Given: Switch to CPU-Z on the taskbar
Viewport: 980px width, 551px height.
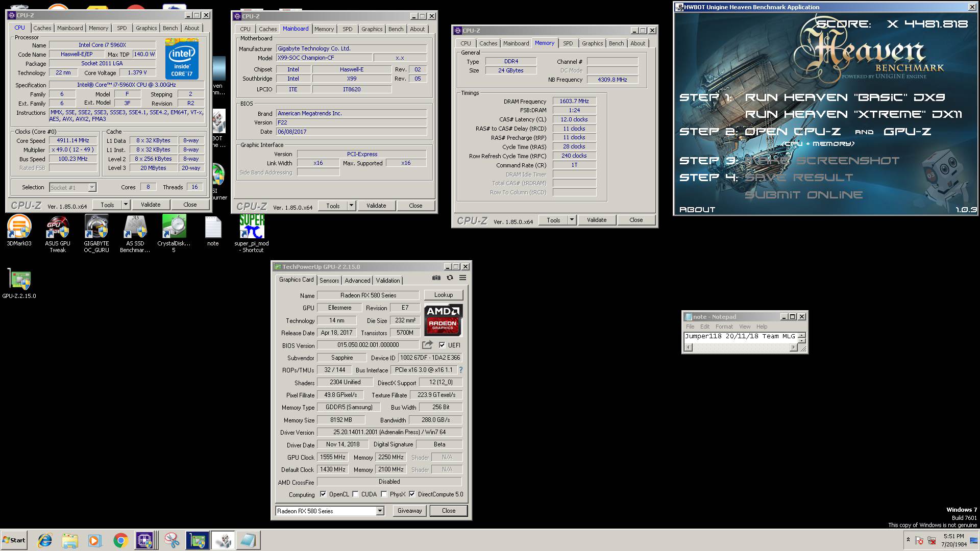Looking at the screenshot, I should pos(145,540).
